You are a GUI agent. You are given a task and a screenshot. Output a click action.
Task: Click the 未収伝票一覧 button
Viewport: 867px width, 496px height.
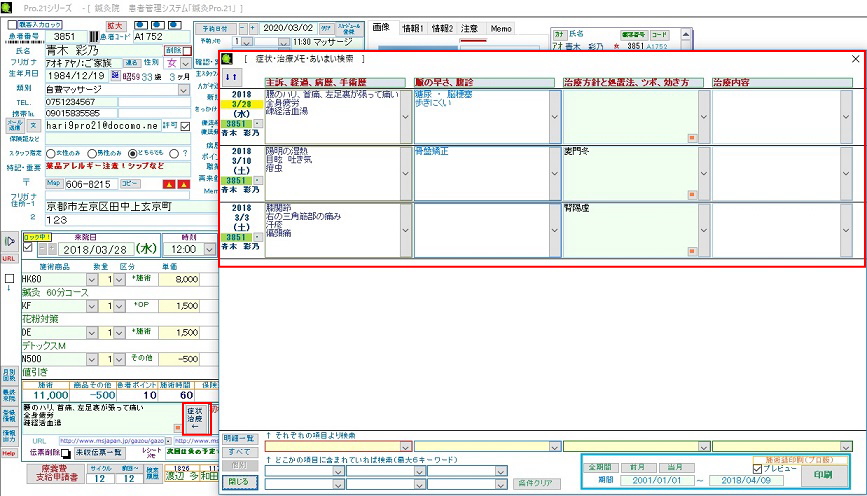tap(99, 452)
